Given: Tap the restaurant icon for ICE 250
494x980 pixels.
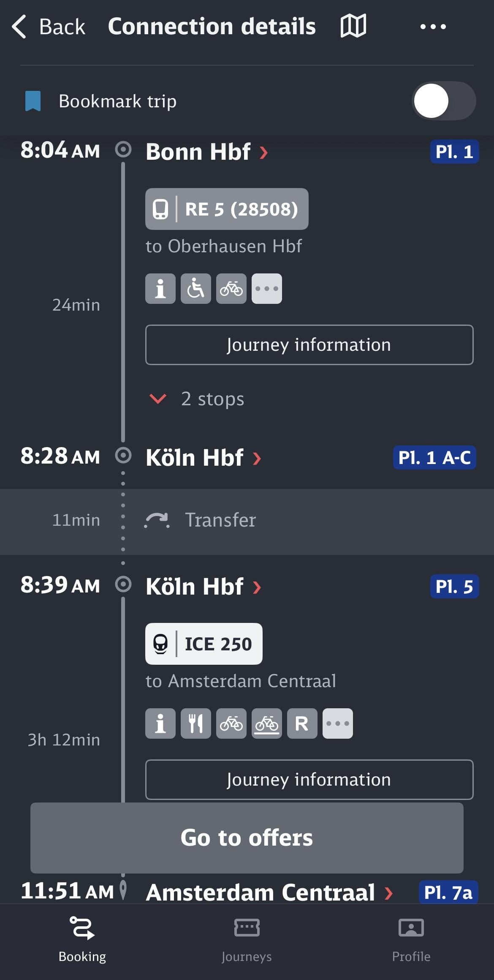Looking at the screenshot, I should coord(196,723).
